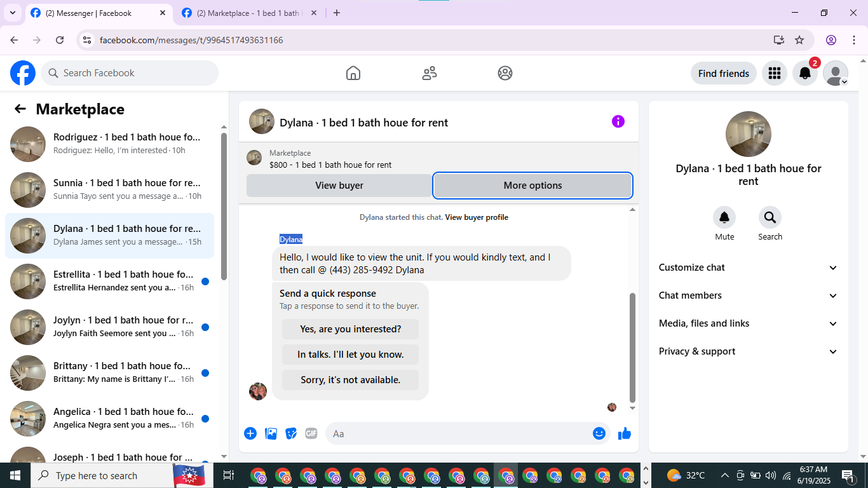
Task: Open Chrome tab search dropdown arrow
Action: pos(12,13)
